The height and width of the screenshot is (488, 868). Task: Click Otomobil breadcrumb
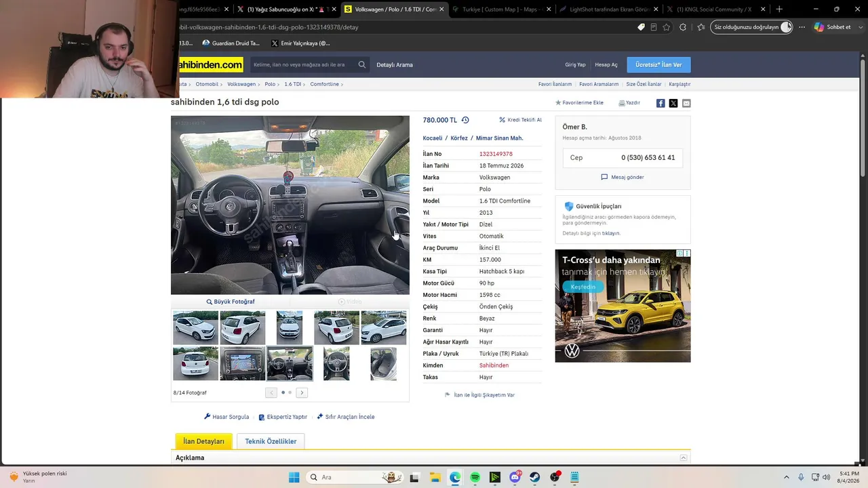[207, 84]
